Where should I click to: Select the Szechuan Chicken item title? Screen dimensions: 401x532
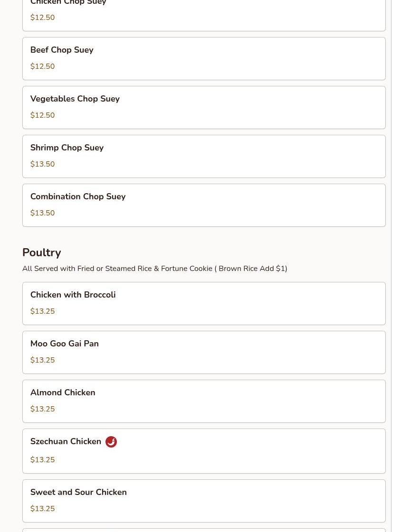[x=66, y=441]
